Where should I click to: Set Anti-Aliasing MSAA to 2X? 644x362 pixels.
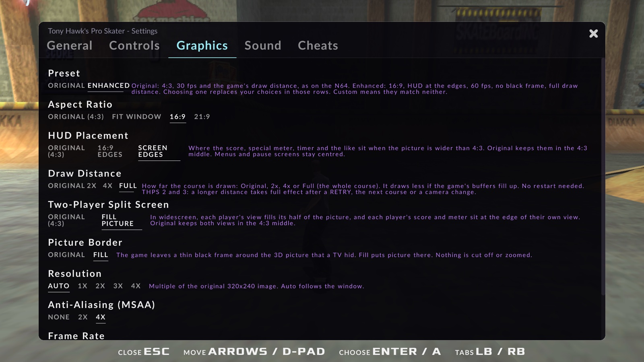tap(83, 317)
